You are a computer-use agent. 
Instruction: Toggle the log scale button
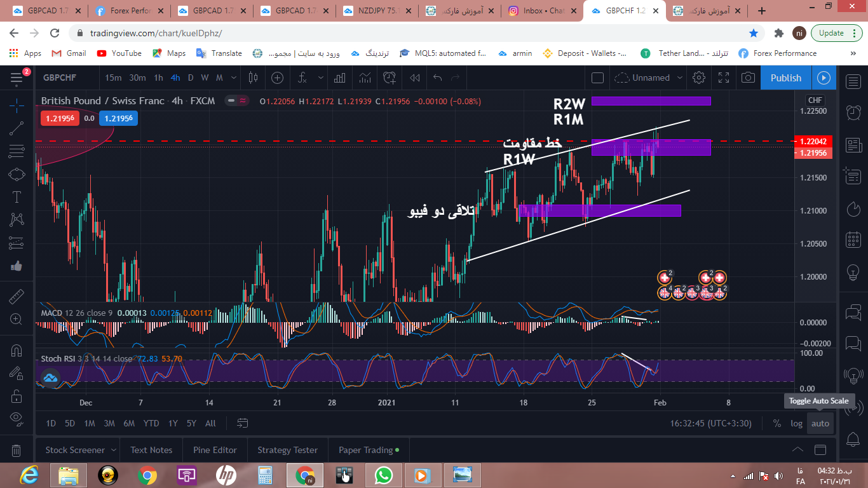pos(796,423)
